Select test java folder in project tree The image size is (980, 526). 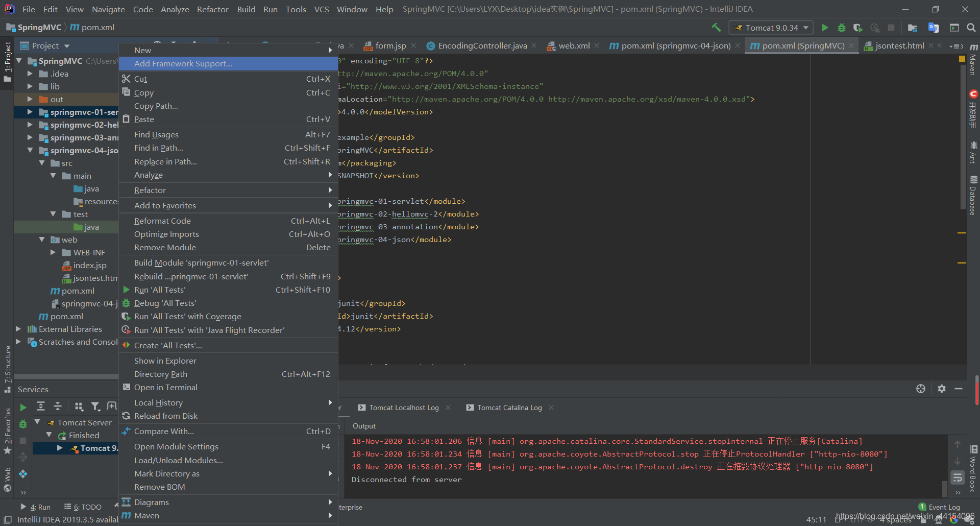(87, 227)
